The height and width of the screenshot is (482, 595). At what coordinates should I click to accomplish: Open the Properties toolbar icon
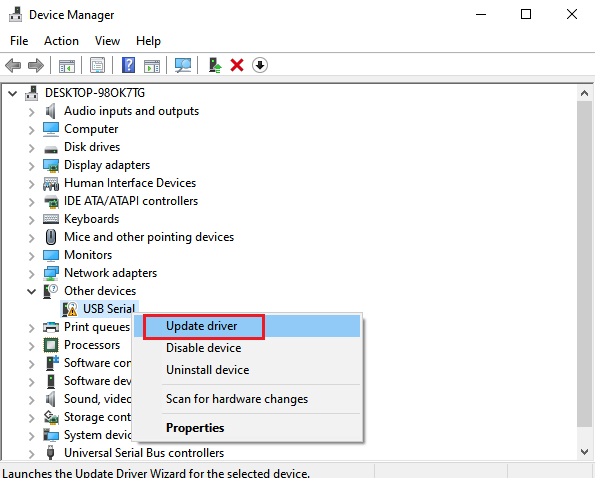[x=98, y=65]
